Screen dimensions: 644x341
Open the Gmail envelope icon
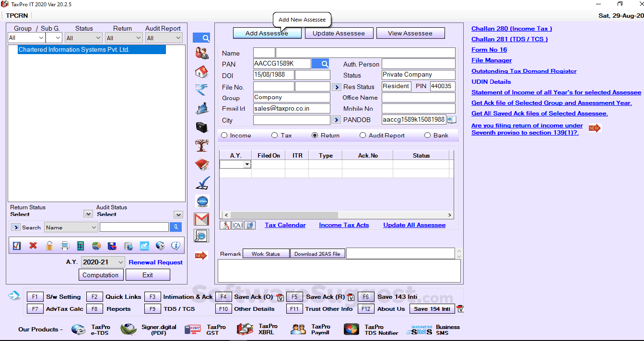tap(201, 219)
